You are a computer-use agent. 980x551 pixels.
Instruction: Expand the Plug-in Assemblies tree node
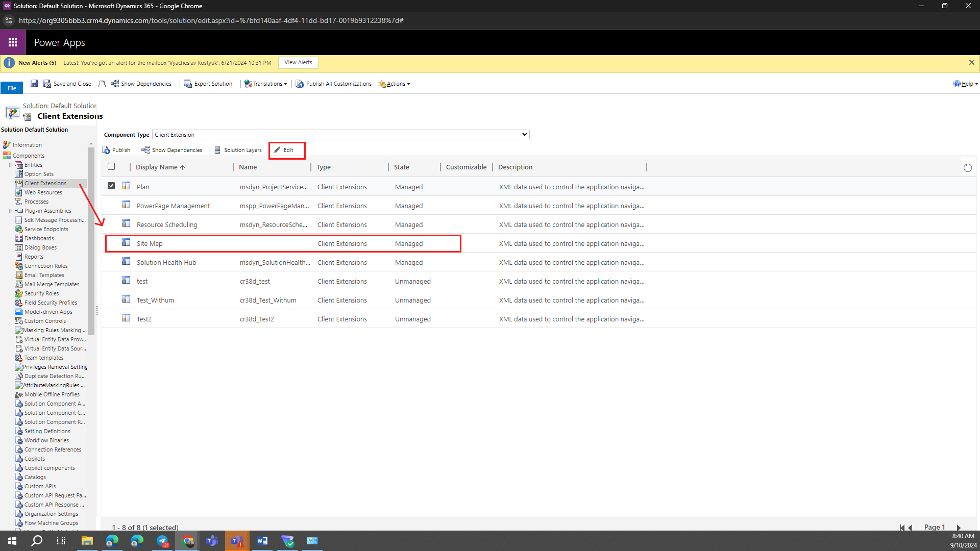(x=10, y=211)
